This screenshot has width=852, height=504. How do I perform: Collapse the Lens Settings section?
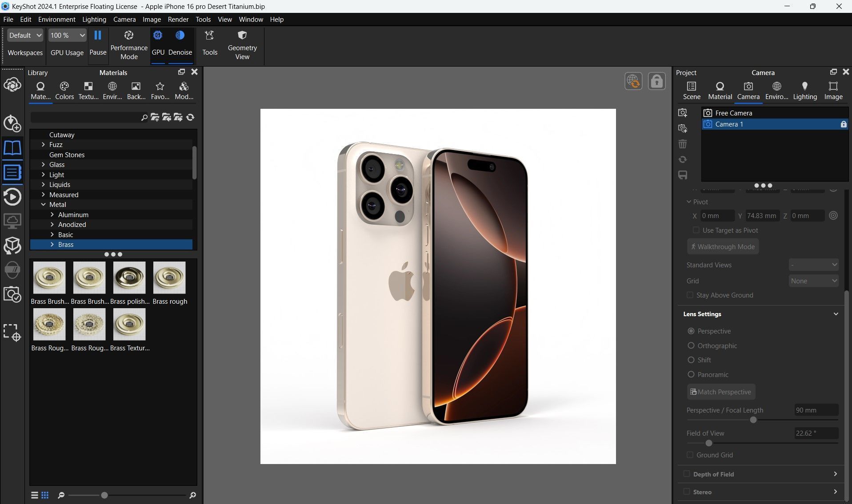[x=836, y=314]
